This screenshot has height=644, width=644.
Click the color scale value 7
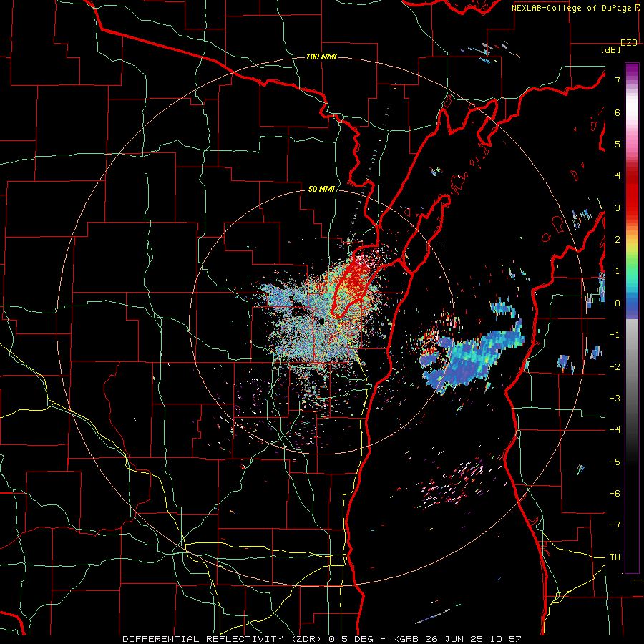618,80
